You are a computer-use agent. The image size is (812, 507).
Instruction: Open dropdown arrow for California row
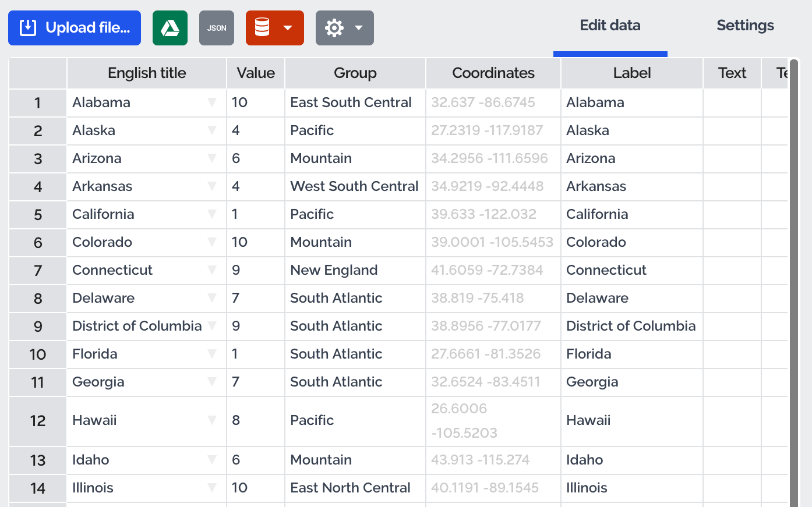pyautogui.click(x=212, y=214)
